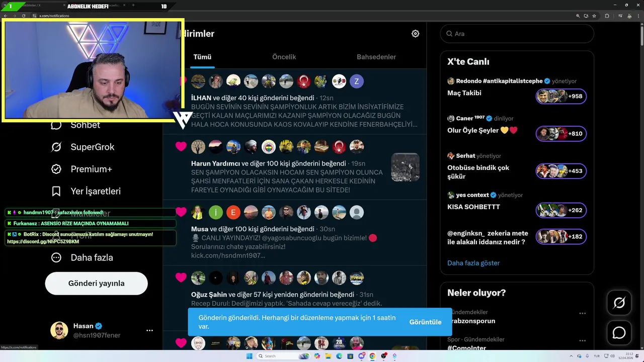Open more options for #ComoInter trend
This screenshot has width=644, height=362.
click(x=582, y=341)
